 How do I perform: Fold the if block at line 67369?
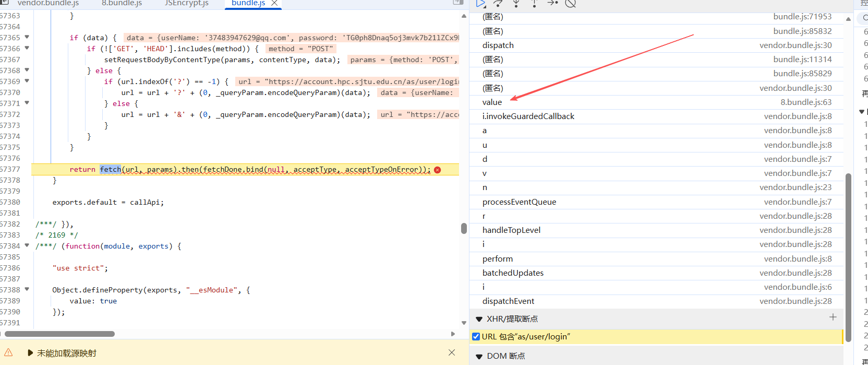tap(27, 81)
